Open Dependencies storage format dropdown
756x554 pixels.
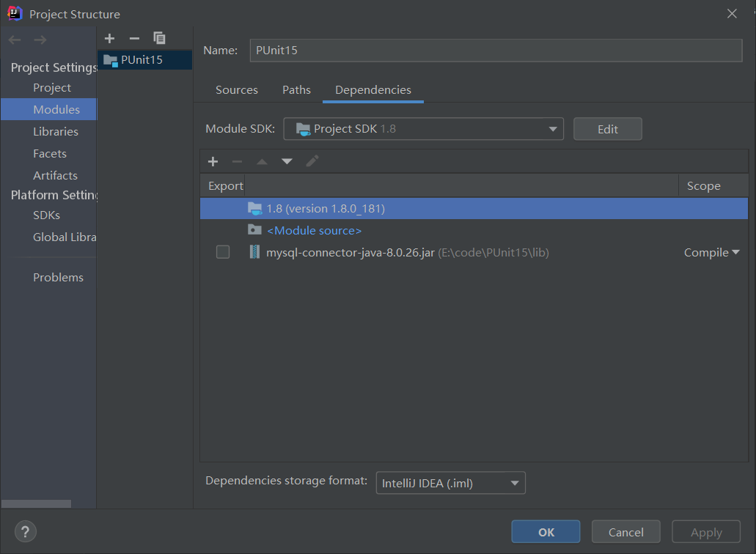coord(450,483)
